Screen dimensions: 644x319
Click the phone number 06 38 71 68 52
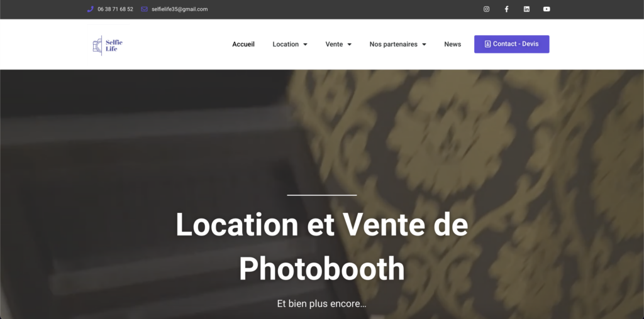click(x=116, y=9)
